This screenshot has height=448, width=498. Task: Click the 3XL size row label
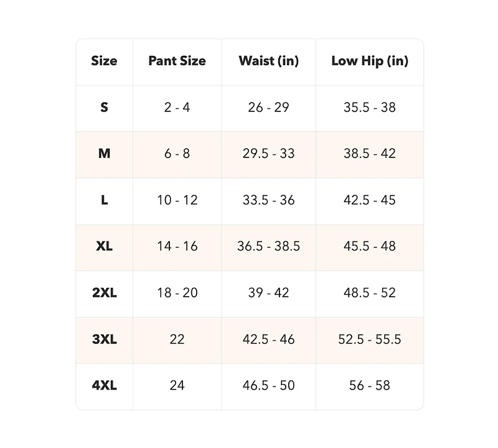coord(104,339)
